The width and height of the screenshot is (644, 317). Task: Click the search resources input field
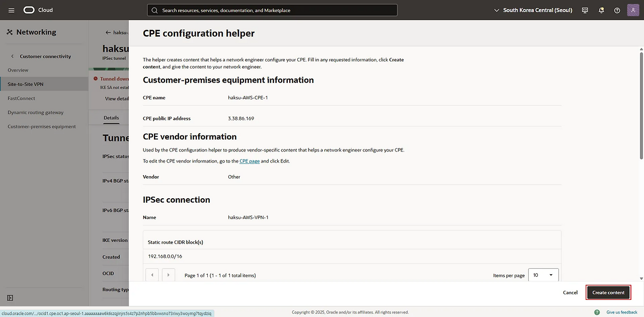click(x=272, y=10)
